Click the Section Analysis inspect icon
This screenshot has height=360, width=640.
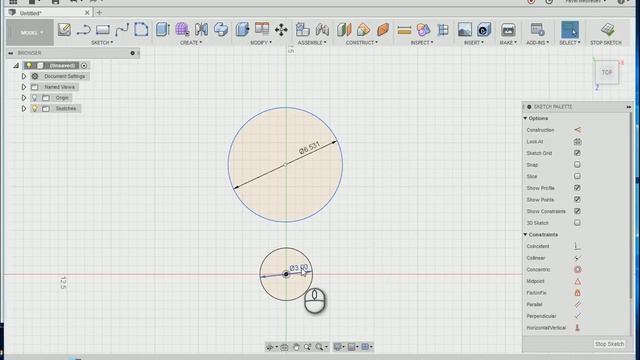tap(443, 29)
